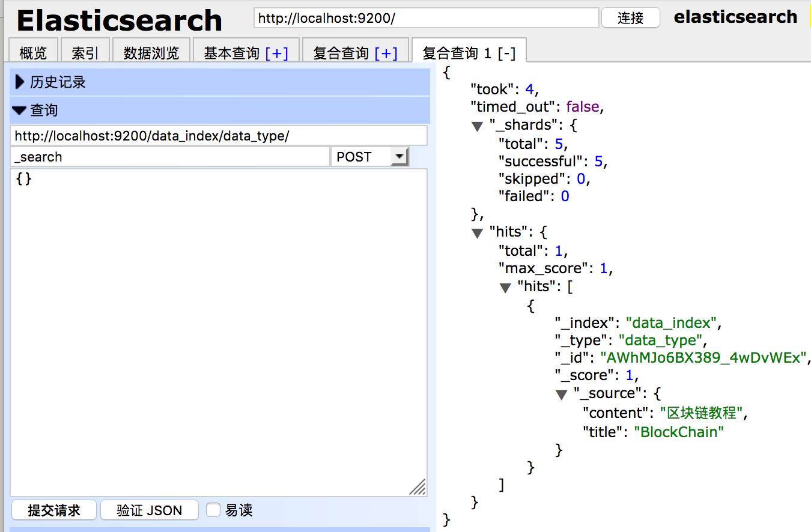The height and width of the screenshot is (532, 811).
Task: Click the _index value data_index
Action: (671, 322)
